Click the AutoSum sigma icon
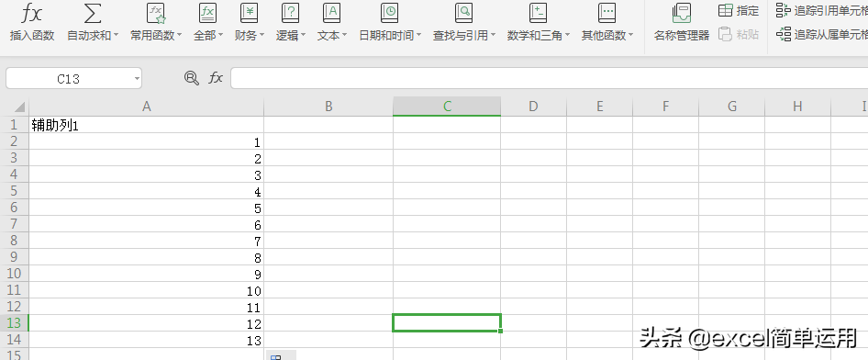The image size is (868, 360). click(93, 13)
